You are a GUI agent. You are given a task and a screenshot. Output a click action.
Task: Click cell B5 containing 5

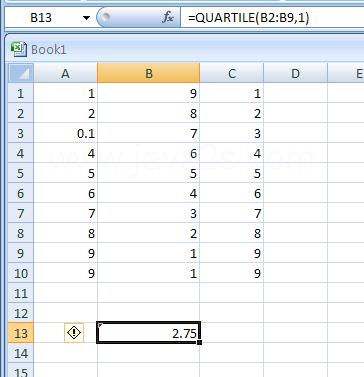(x=149, y=173)
